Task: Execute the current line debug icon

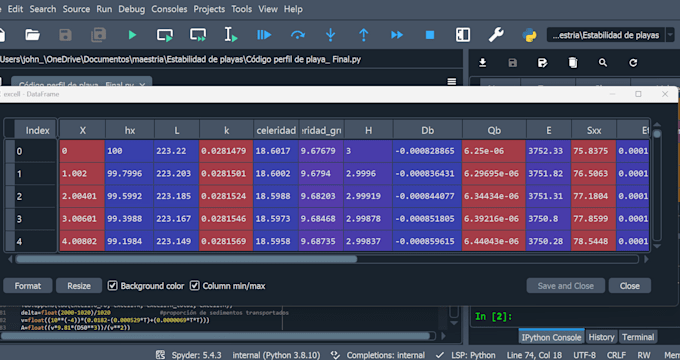Action: [298, 35]
